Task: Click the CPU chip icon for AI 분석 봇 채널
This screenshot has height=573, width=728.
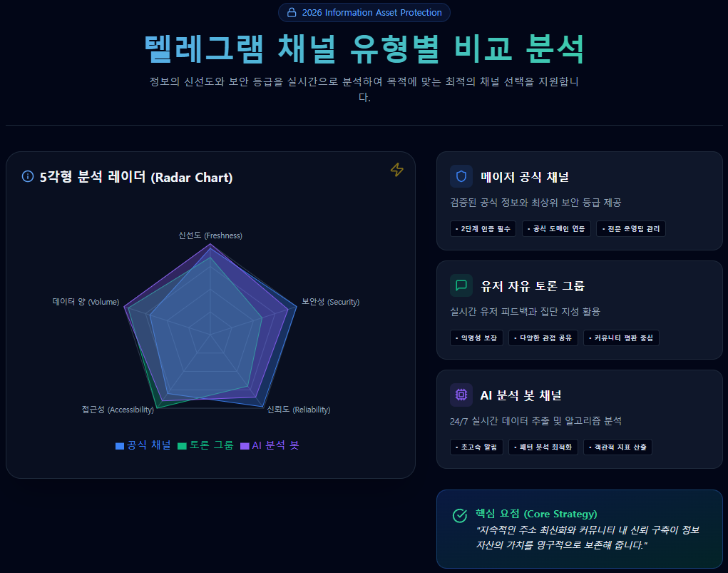Action: (461, 394)
